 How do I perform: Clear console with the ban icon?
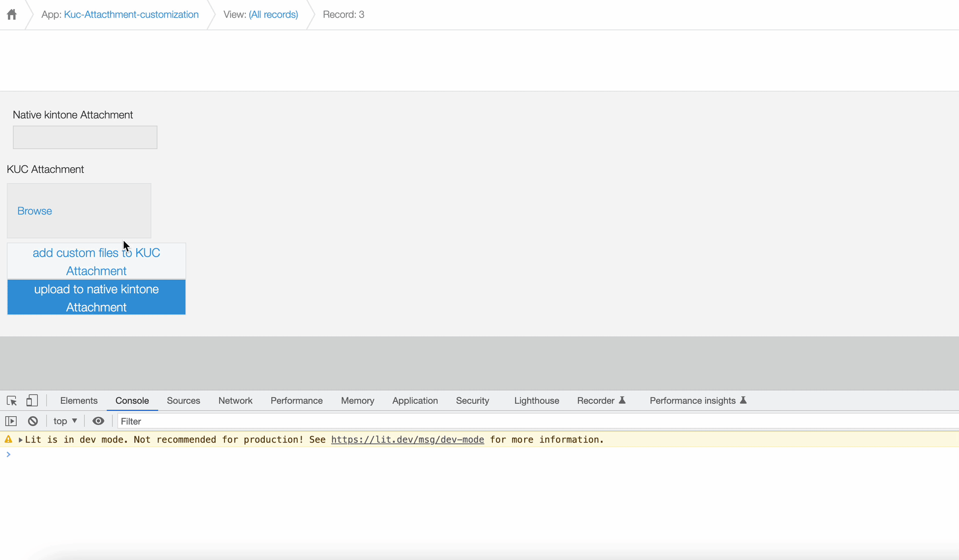pos(33,421)
